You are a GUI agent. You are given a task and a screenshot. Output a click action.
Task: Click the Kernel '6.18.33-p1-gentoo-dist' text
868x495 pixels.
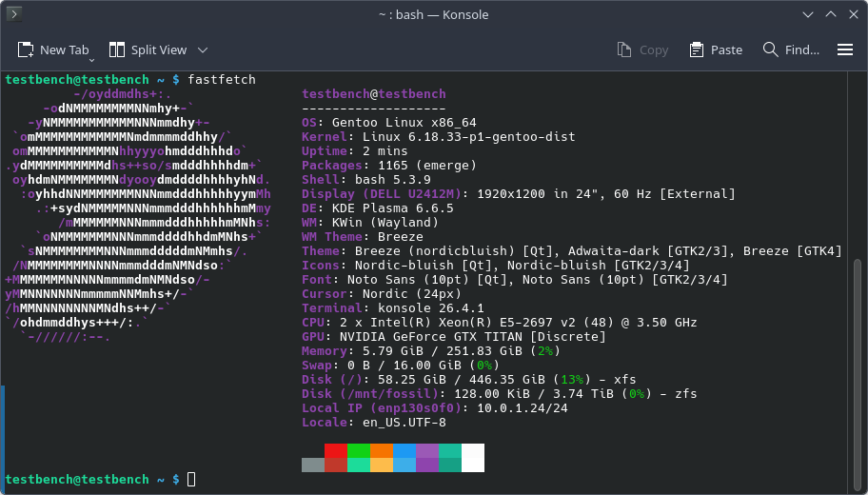(x=491, y=137)
